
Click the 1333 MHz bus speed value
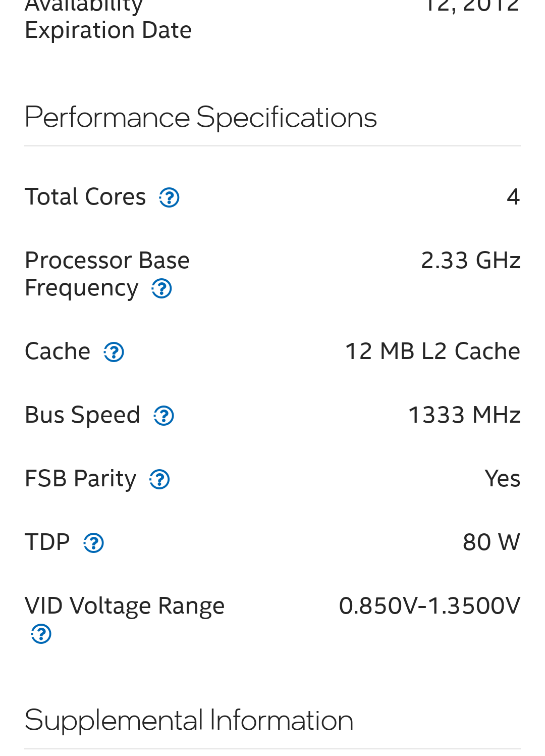click(x=464, y=415)
